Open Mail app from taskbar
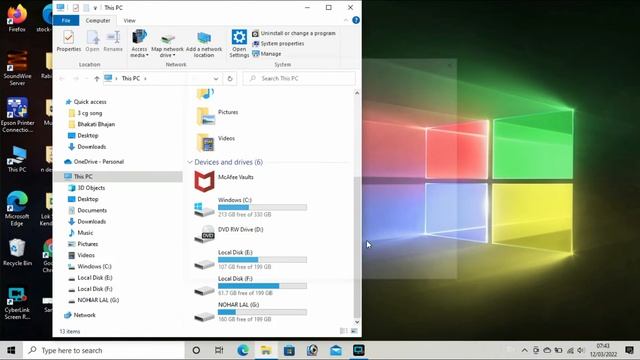 click(x=336, y=350)
